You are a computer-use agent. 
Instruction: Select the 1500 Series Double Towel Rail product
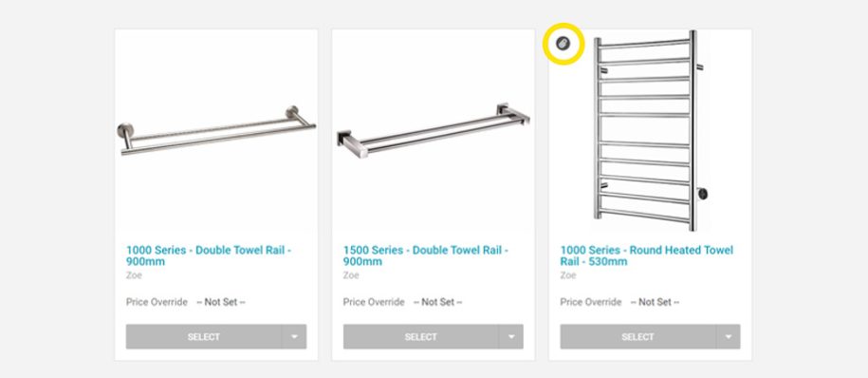[420, 336]
